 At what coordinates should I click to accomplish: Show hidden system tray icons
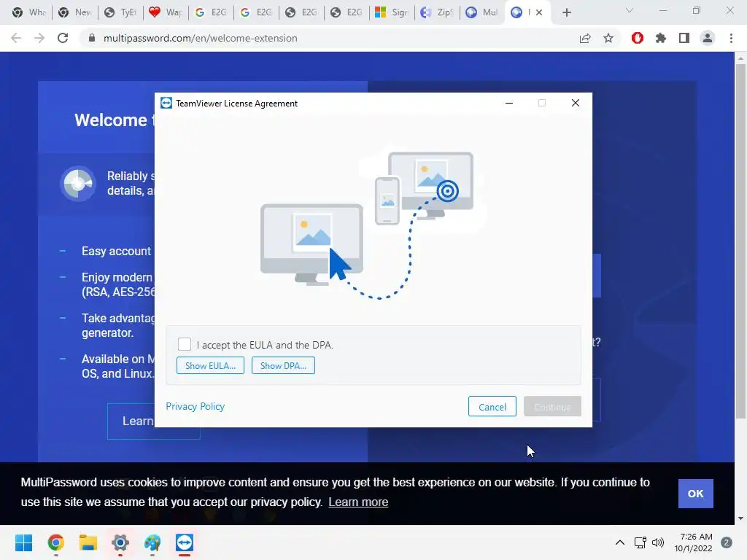coord(620,542)
